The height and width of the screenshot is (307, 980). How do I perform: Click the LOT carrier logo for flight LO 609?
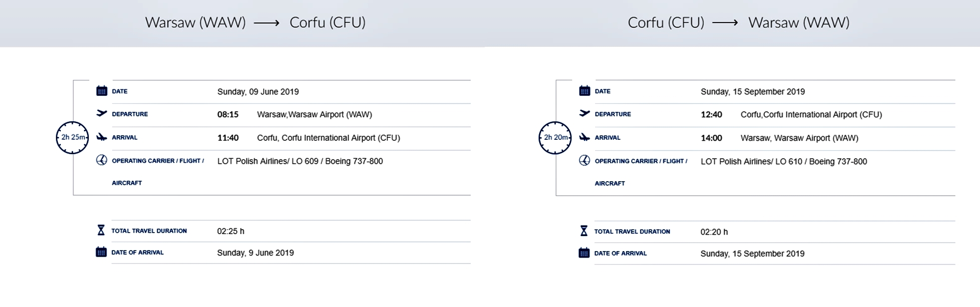tap(101, 160)
